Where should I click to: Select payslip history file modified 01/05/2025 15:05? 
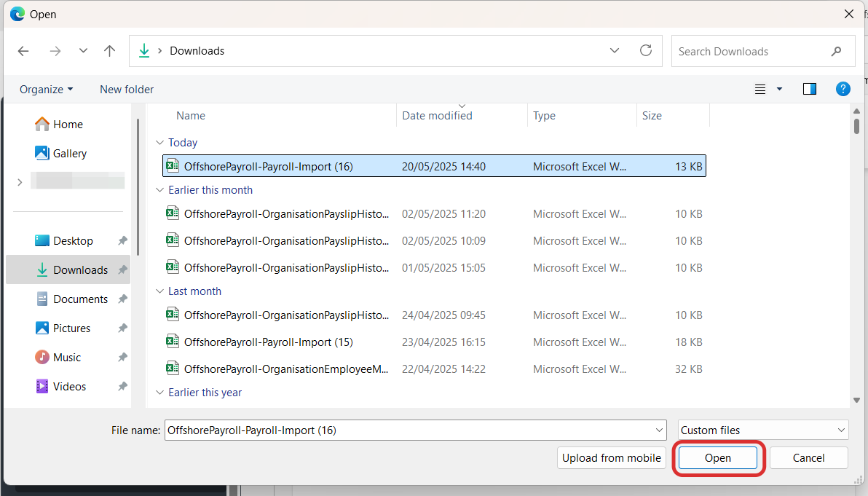(434, 268)
